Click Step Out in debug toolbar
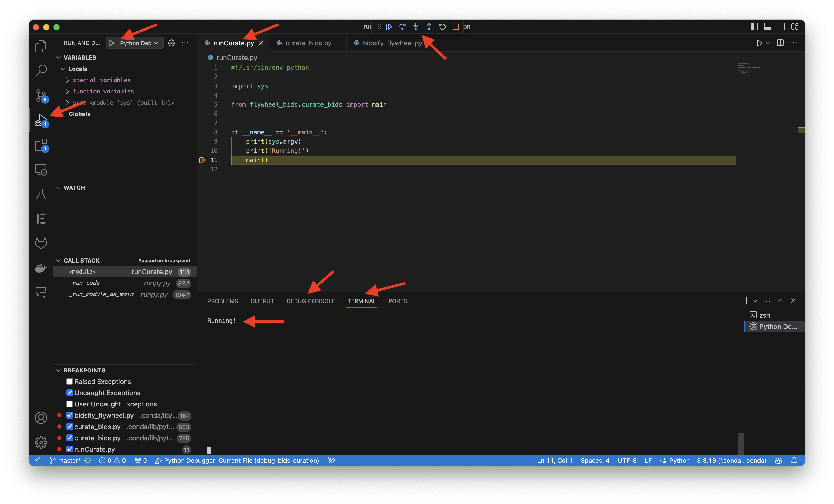Image resolution: width=834 pixels, height=504 pixels. tap(429, 27)
